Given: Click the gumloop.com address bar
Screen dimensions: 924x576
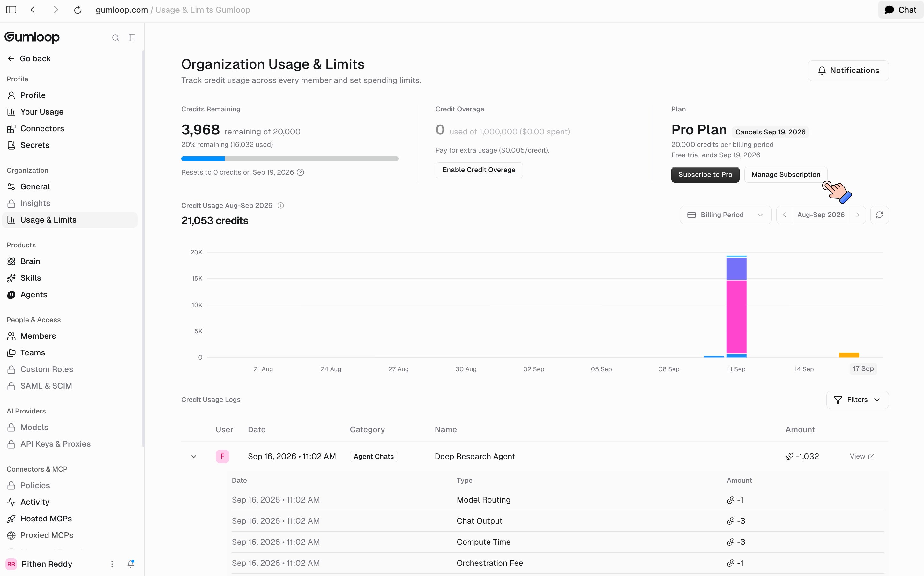Looking at the screenshot, I should click(x=173, y=10).
